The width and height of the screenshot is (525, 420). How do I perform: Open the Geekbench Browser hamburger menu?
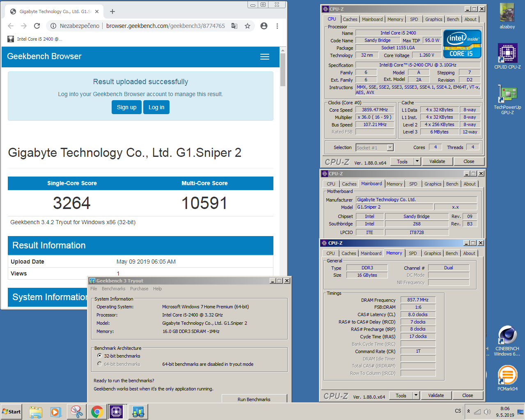265,57
